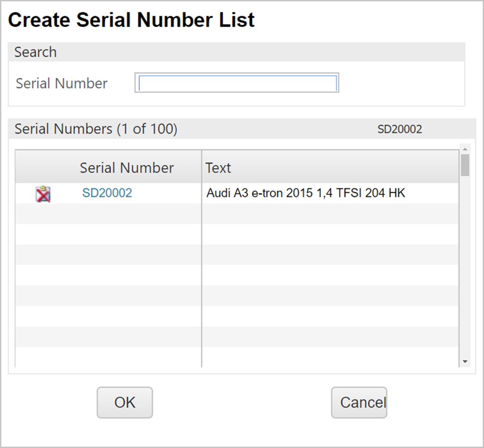Image resolution: width=484 pixels, height=448 pixels.
Task: Click the Serial Number search field
Action: click(237, 83)
